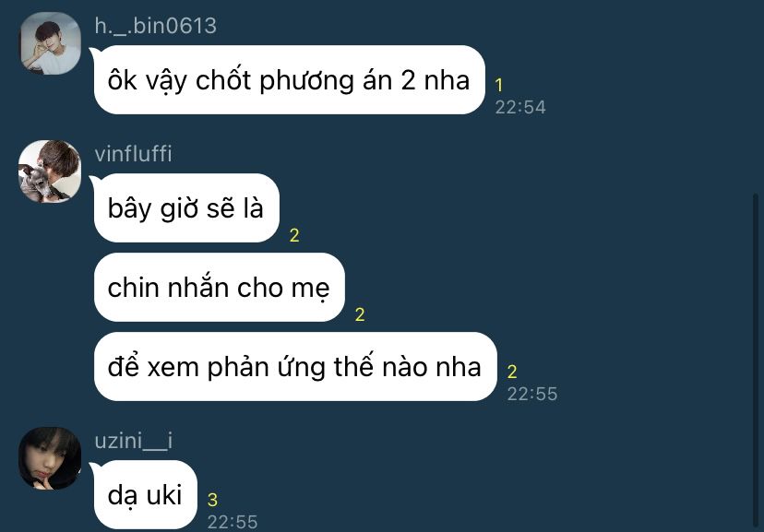Click the 22:55 timestamp under 'dạ uki'
This screenshot has height=532, width=764.
tap(233, 522)
